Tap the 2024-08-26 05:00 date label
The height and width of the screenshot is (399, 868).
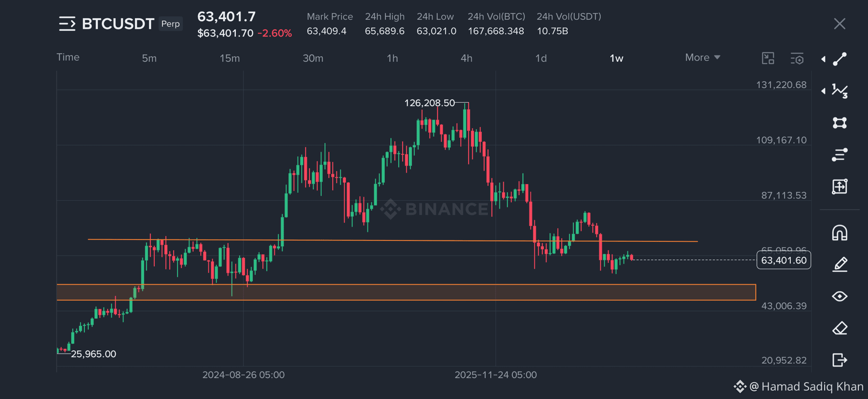click(x=244, y=375)
